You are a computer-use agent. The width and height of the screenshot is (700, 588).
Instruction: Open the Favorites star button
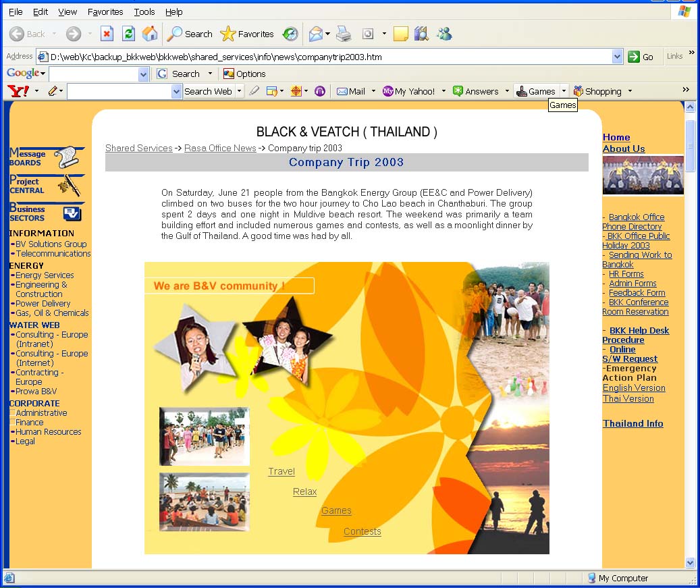click(x=247, y=34)
